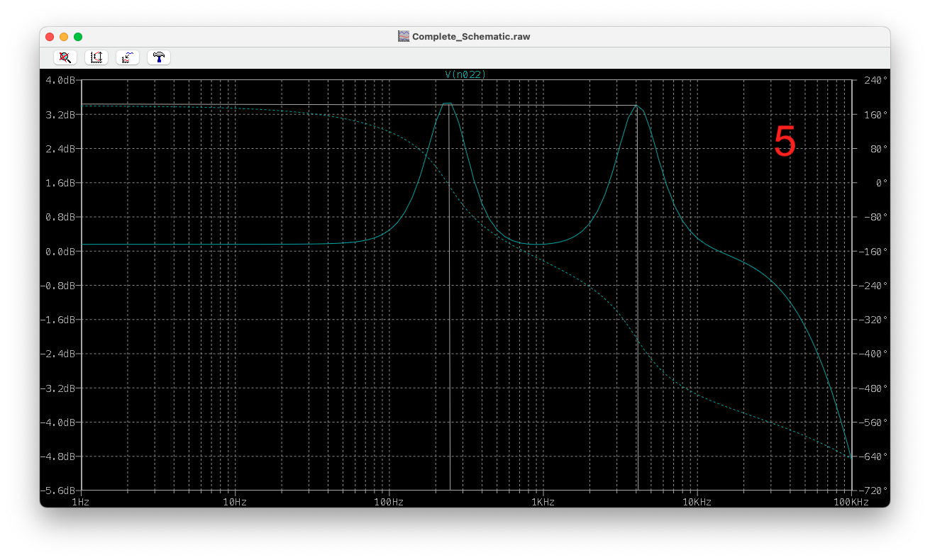Click the 100KHz frequency axis label
Image resolution: width=930 pixels, height=560 pixels.
(851, 502)
